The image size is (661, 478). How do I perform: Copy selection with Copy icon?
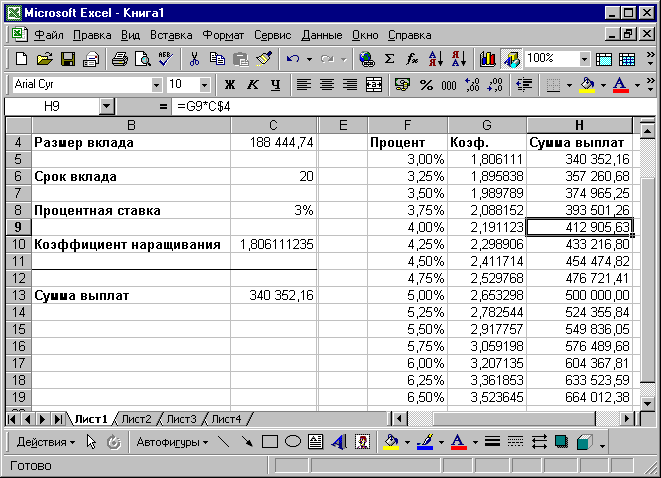coord(217,59)
